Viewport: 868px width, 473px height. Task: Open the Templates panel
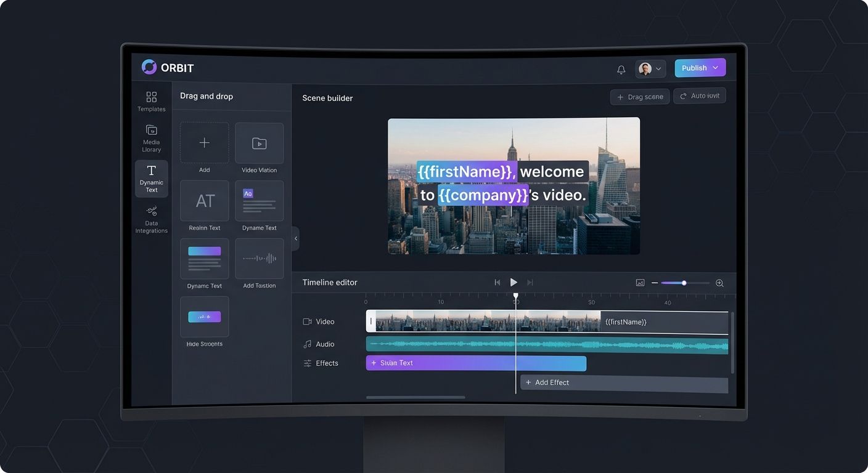[151, 101]
